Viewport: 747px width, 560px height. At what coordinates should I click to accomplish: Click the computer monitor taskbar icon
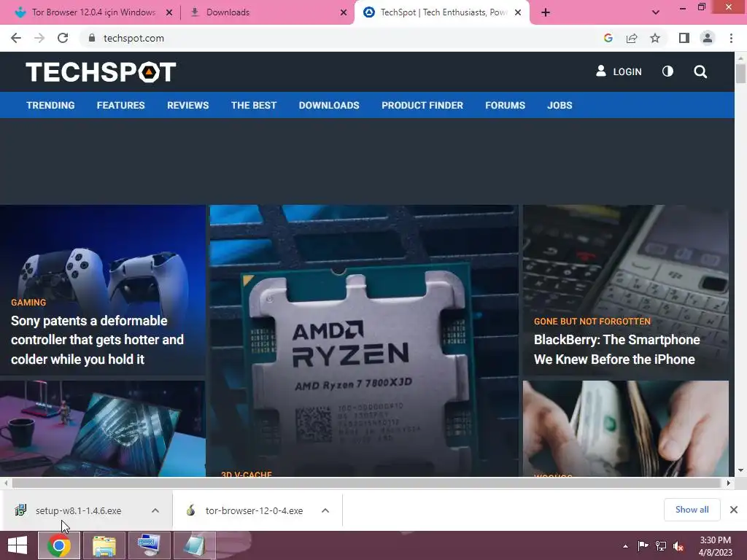[149, 545]
